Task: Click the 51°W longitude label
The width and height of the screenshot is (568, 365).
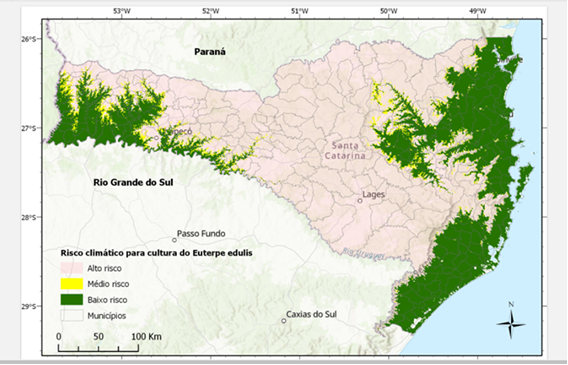Action: tap(300, 11)
